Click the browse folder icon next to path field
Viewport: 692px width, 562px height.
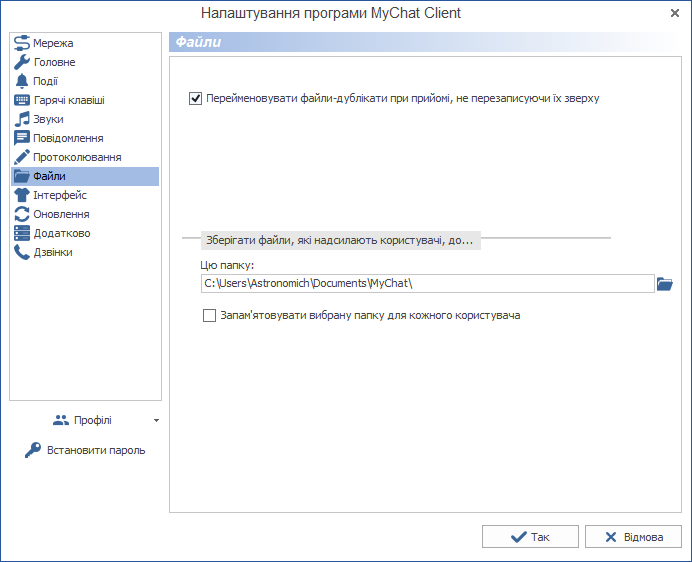pos(665,283)
